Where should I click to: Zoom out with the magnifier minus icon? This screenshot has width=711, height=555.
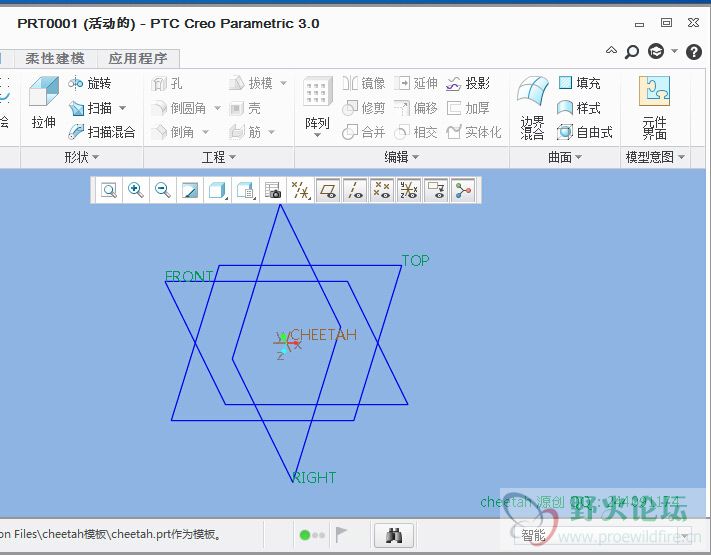tap(163, 190)
